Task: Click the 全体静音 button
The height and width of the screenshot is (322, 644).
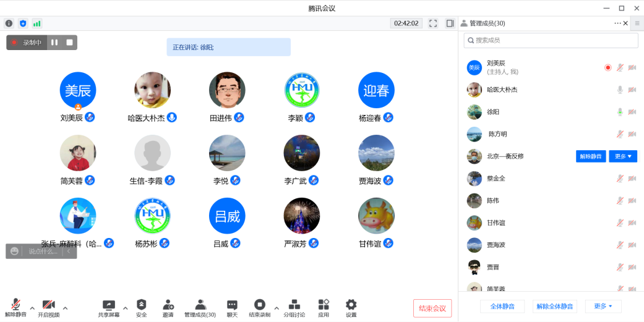Action: pyautogui.click(x=502, y=307)
